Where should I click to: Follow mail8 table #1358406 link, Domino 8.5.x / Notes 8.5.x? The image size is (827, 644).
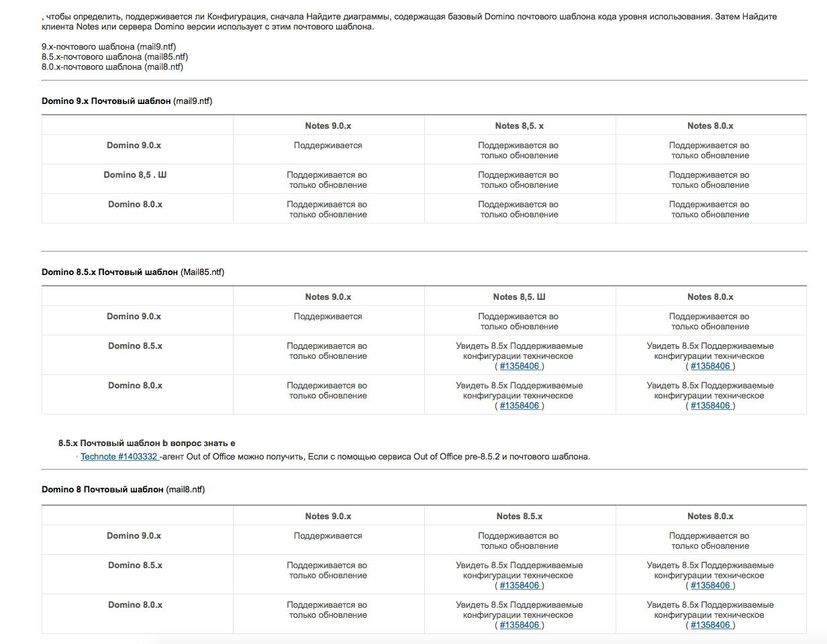pyautogui.click(x=520, y=586)
